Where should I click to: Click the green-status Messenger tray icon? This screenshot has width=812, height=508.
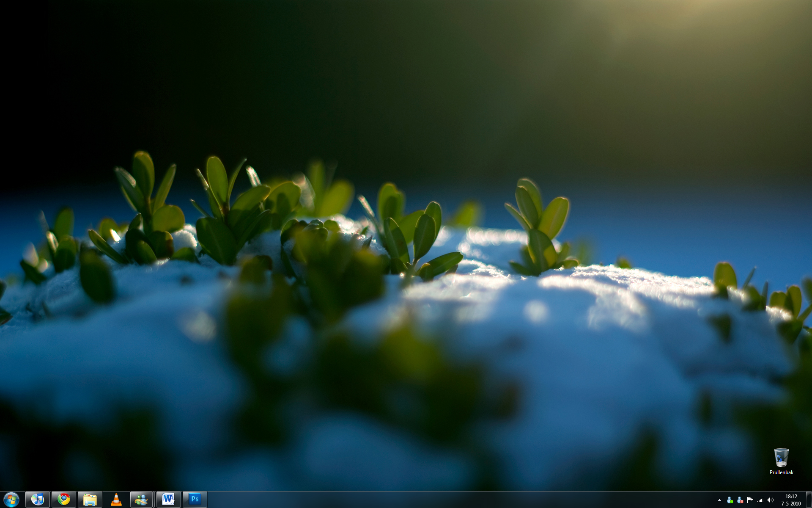(730, 500)
